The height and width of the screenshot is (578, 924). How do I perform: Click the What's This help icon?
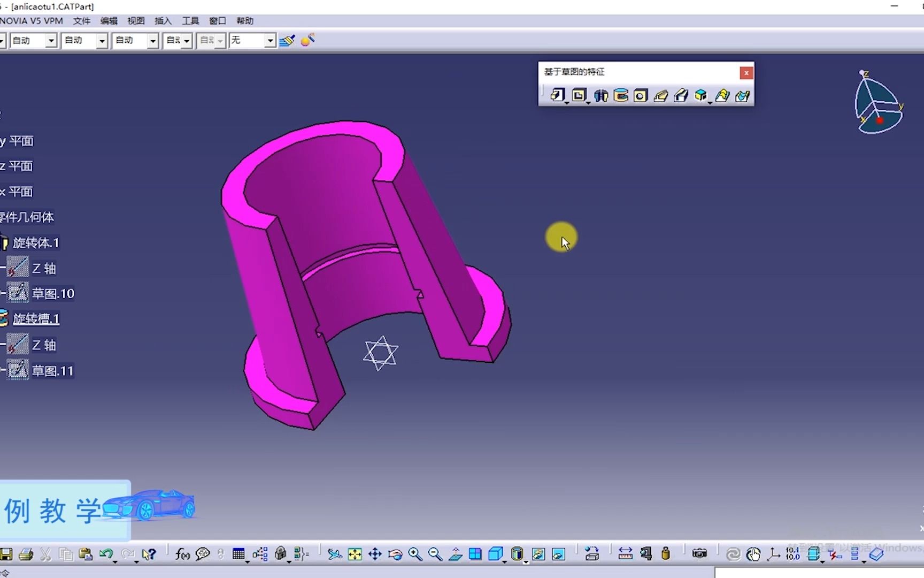click(149, 554)
